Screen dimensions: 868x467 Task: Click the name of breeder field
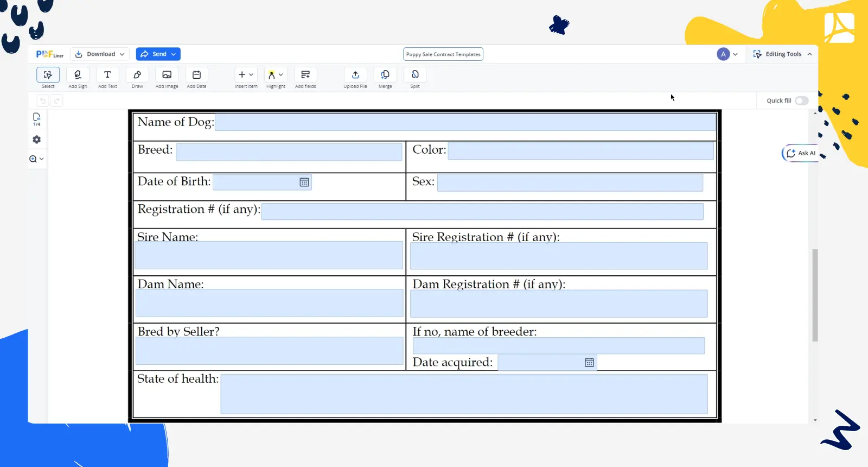click(x=559, y=346)
